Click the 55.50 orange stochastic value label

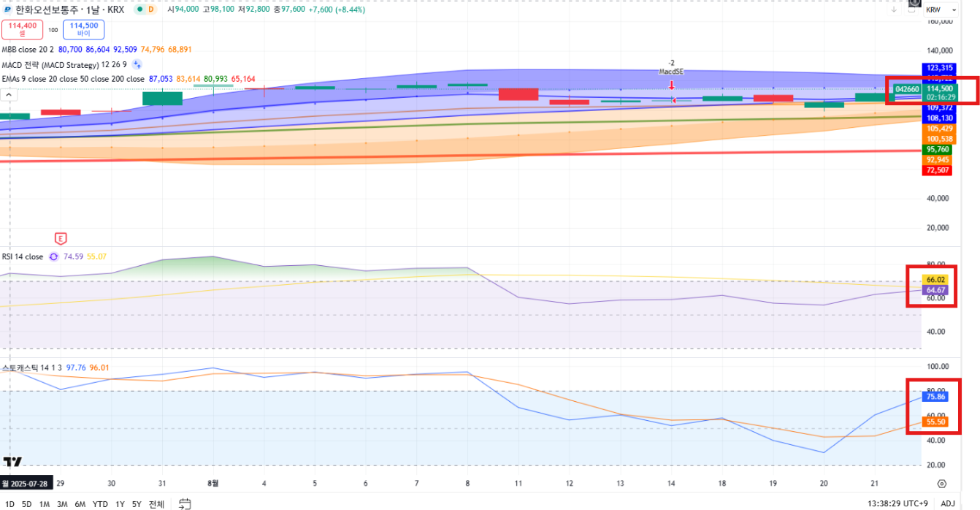pos(935,422)
